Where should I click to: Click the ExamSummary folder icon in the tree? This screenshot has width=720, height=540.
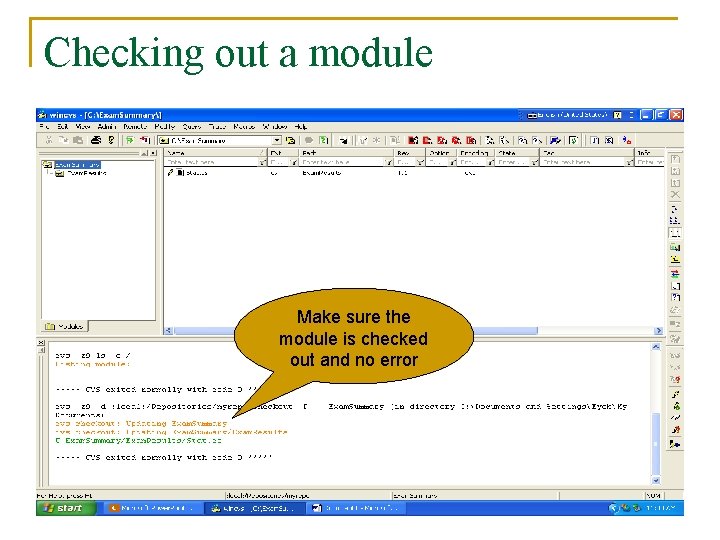click(47, 164)
